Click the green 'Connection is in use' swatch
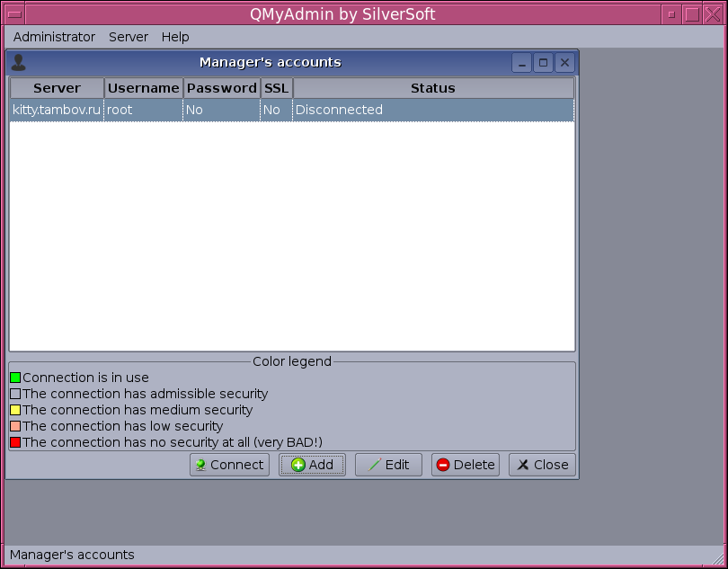 [15, 378]
